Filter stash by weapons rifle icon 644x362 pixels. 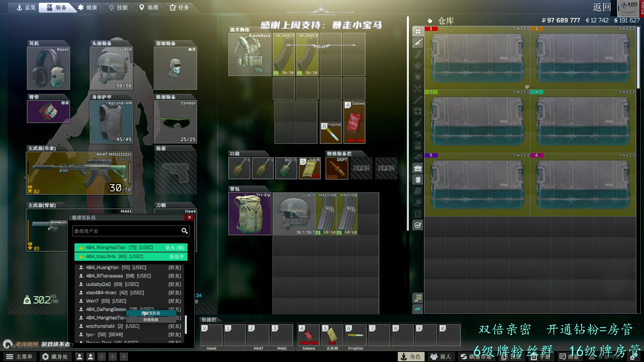coord(418,43)
